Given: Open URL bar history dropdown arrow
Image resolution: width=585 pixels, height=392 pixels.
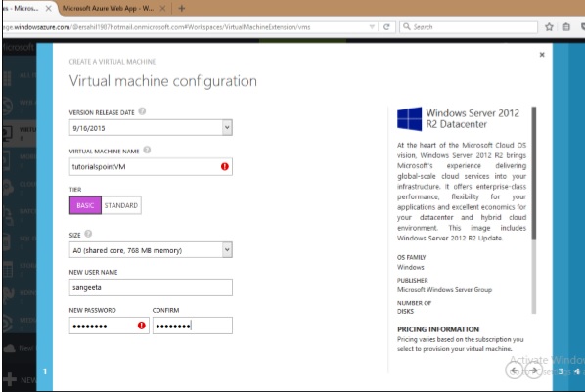Looking at the screenshot, I should 372,26.
